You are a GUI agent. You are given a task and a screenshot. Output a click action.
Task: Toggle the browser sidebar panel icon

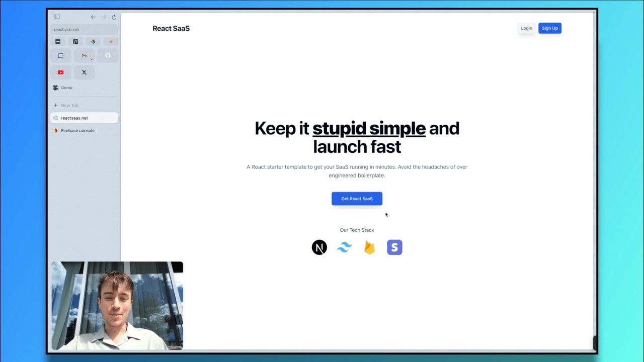(56, 17)
